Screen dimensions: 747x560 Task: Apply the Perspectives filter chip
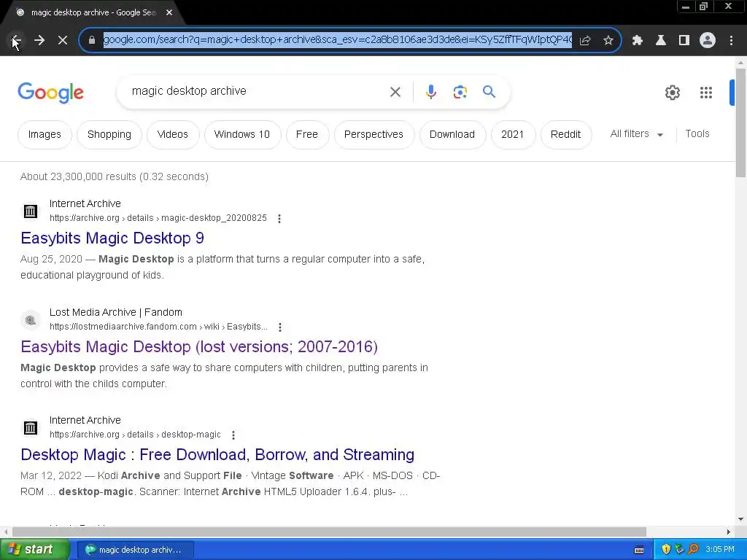point(374,134)
